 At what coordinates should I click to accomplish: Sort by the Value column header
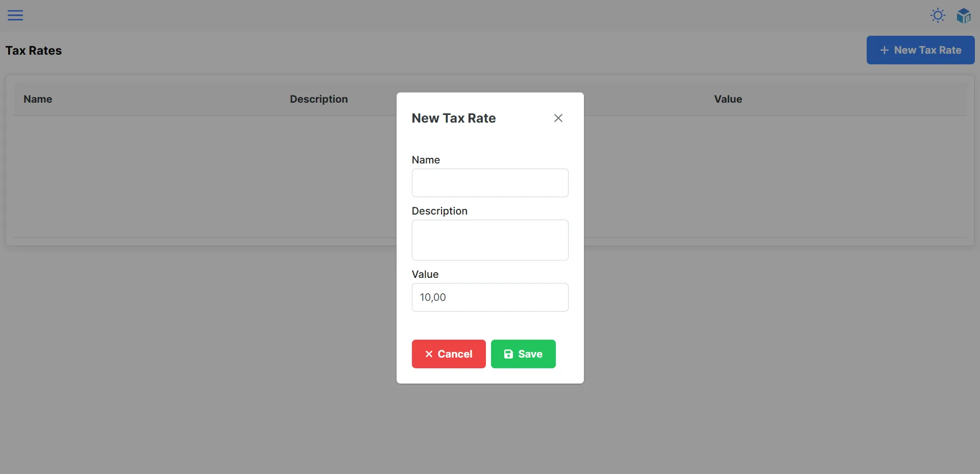[x=728, y=99]
